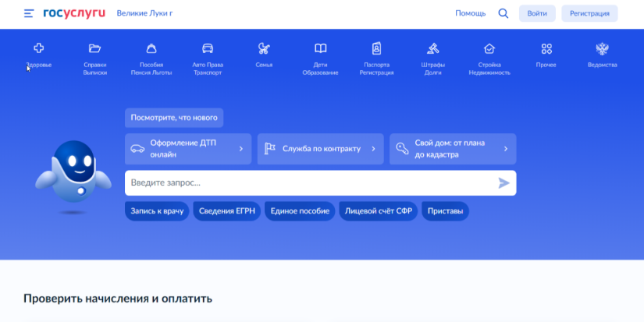Expand the Свой дом card chevron
644x322 pixels.
(506, 149)
